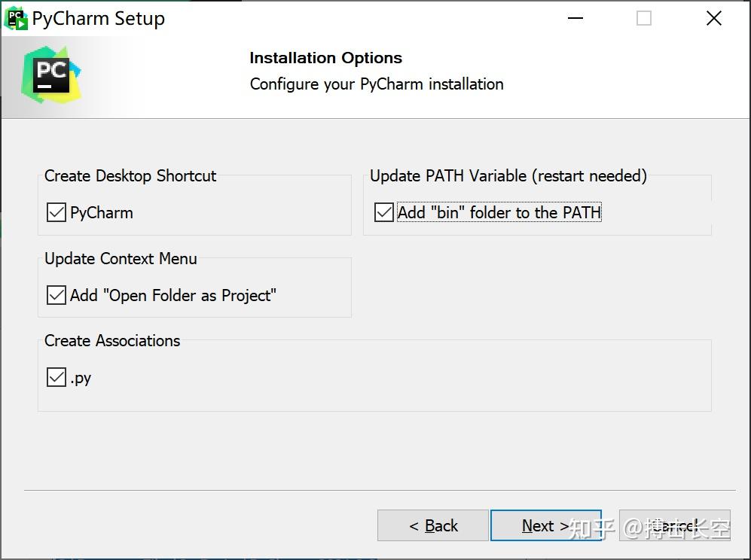Click the "PyCharm Setup" window title
This screenshot has height=560, width=751.
point(98,19)
